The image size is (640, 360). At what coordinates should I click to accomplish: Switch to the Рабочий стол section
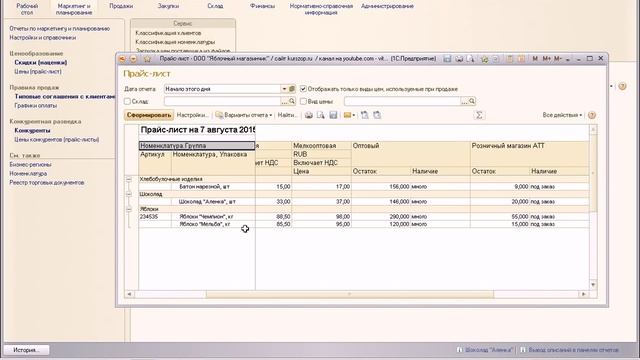27,9
